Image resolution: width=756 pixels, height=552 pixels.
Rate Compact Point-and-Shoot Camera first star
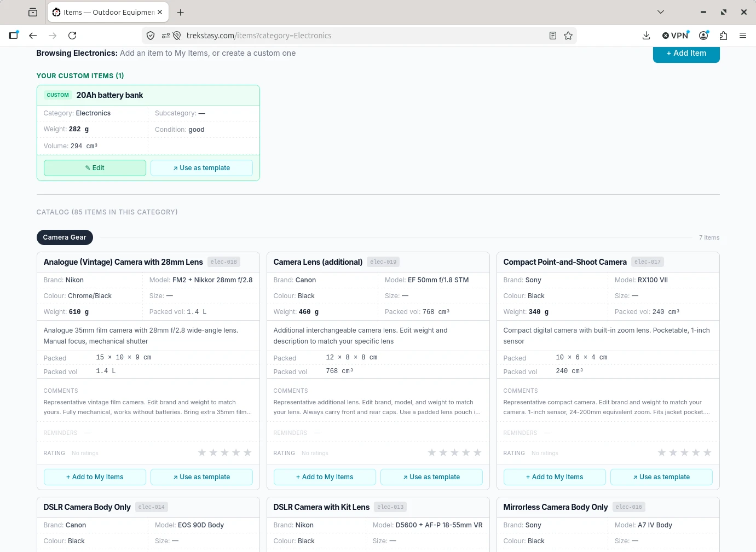pos(662,452)
